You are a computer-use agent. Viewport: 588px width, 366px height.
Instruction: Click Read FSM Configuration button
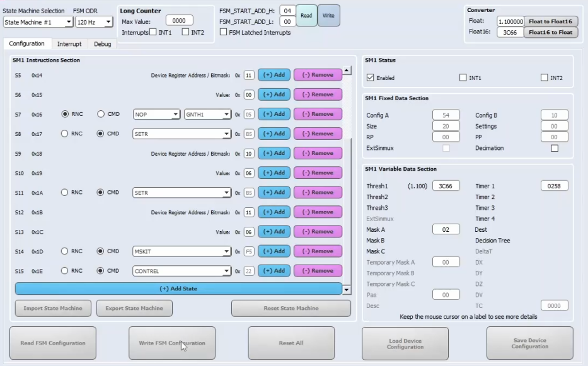tap(53, 343)
